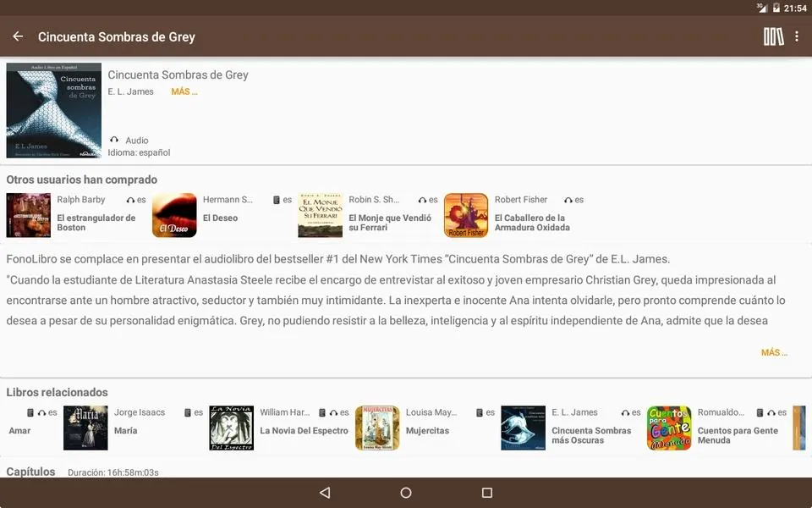Tap the Android back navigation triangle
The height and width of the screenshot is (508, 812).
coord(325,493)
